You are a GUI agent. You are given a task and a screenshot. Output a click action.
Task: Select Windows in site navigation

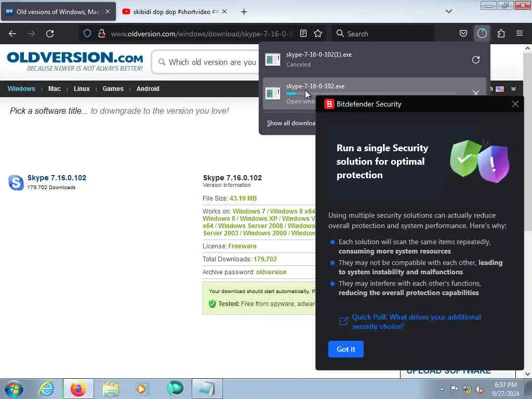21,88
